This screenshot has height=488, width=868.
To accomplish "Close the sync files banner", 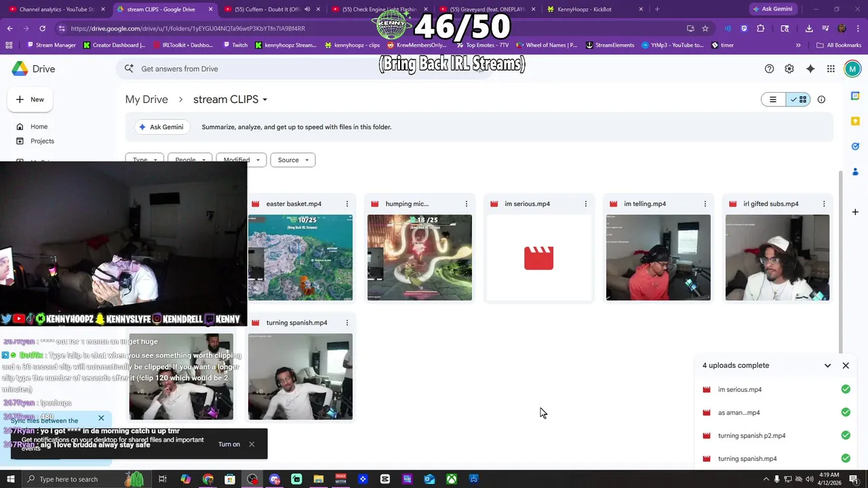I will coord(101,418).
